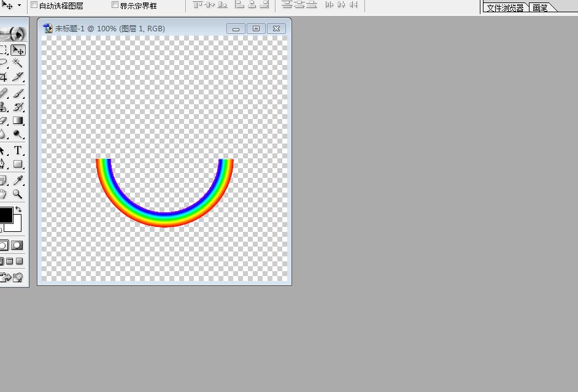Enable the 显示定界框 checkbox

point(115,5)
